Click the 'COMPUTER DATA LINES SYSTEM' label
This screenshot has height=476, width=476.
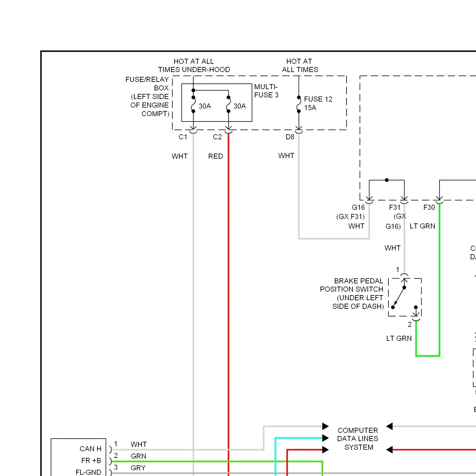point(358,439)
